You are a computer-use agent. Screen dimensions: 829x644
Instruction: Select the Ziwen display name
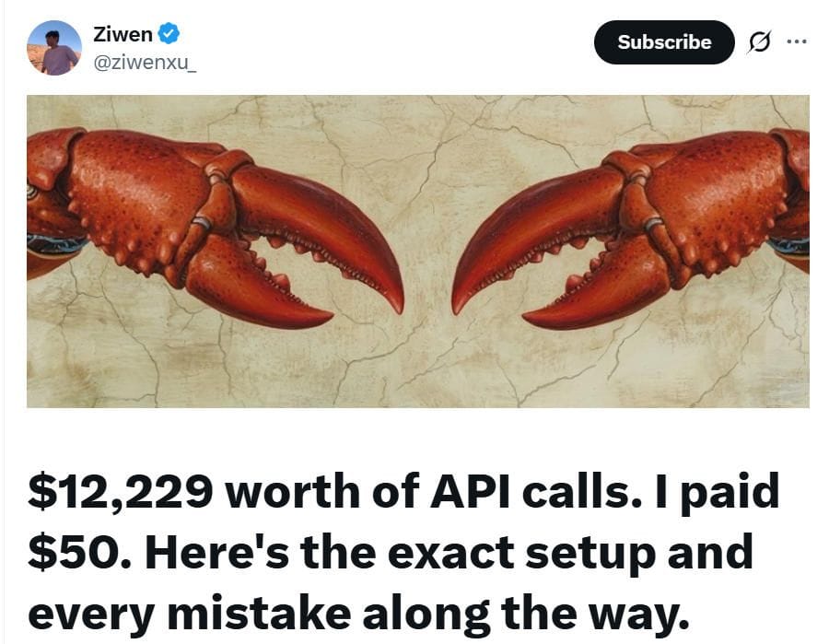tap(123, 34)
